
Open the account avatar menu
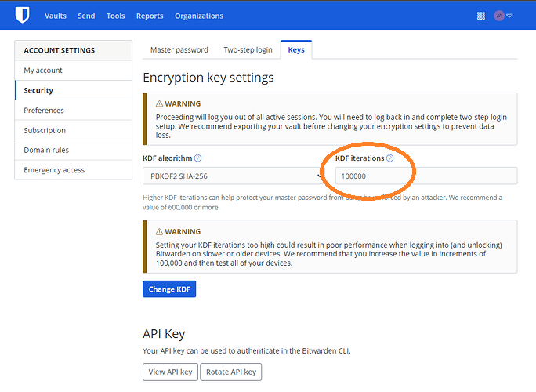pyautogui.click(x=499, y=16)
